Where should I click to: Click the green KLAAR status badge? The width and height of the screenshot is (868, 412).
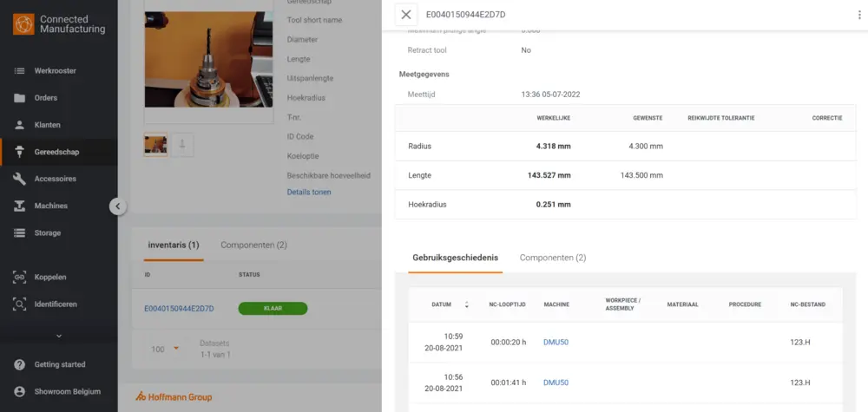point(273,309)
